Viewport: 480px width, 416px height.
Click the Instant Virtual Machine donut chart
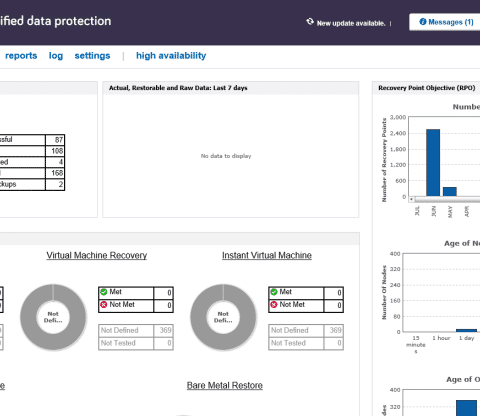[223, 317]
